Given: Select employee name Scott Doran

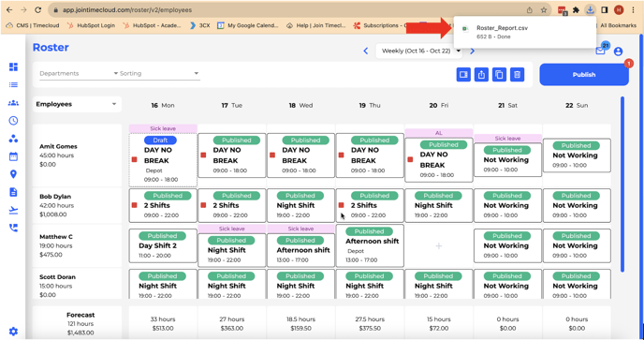Looking at the screenshot, I should [57, 277].
